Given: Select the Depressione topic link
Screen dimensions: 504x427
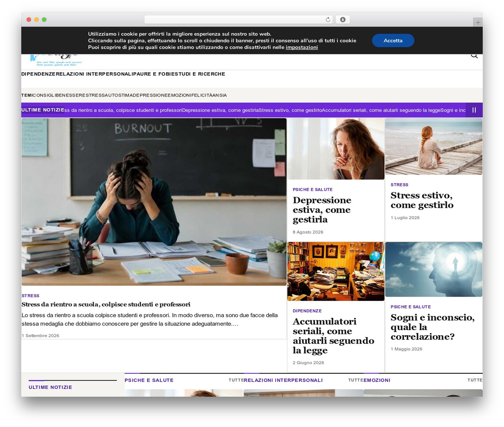Looking at the screenshot, I should click(x=149, y=95).
